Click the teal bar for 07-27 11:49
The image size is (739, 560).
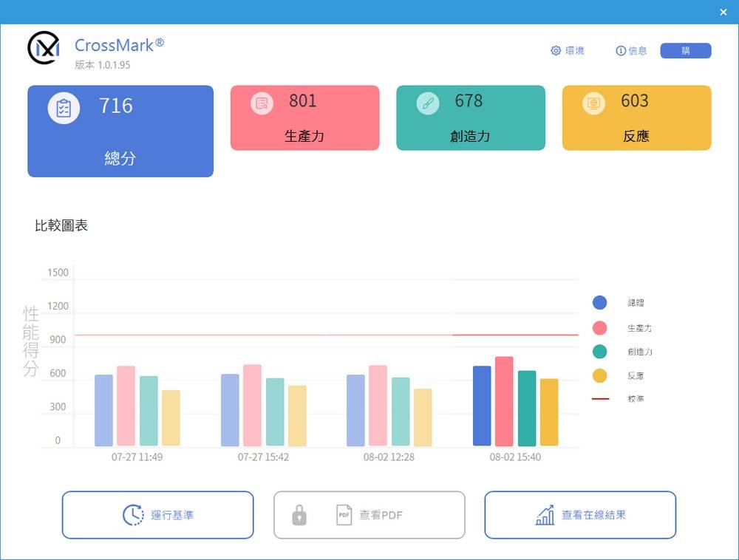(149, 411)
